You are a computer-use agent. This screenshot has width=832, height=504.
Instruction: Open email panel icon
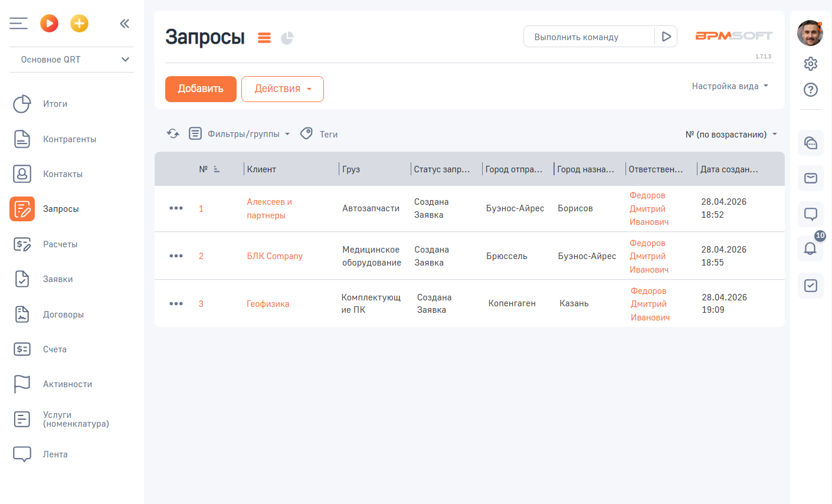pyautogui.click(x=810, y=178)
